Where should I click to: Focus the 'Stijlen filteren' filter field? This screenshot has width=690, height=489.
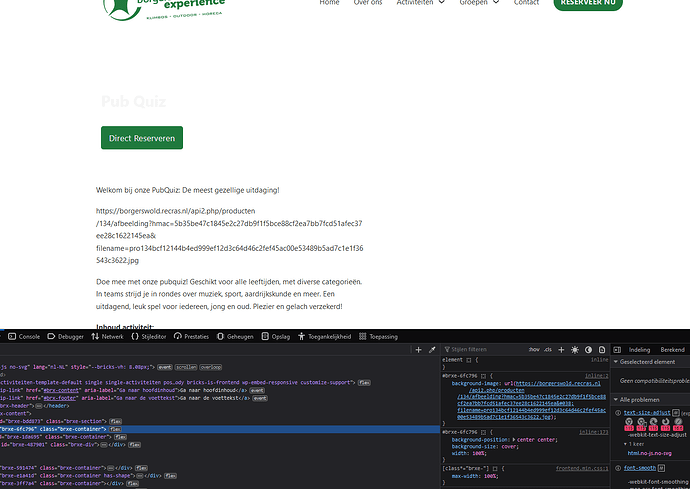[484, 349]
